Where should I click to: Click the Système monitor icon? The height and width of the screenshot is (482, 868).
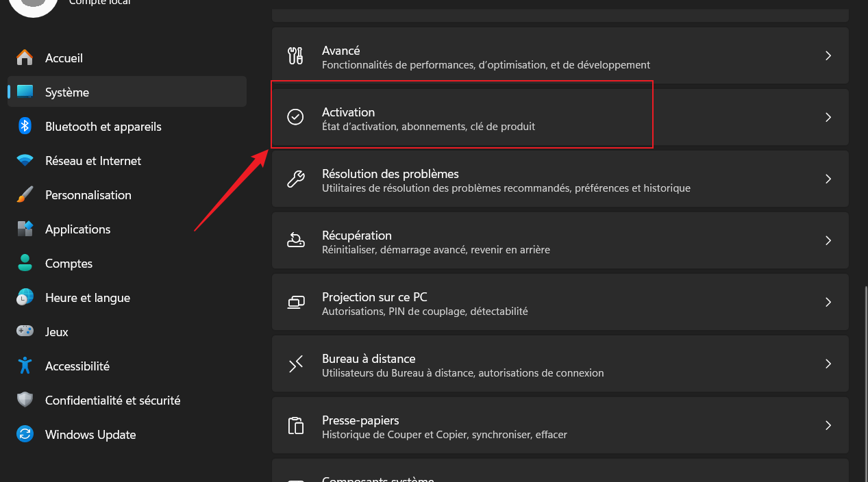[25, 92]
